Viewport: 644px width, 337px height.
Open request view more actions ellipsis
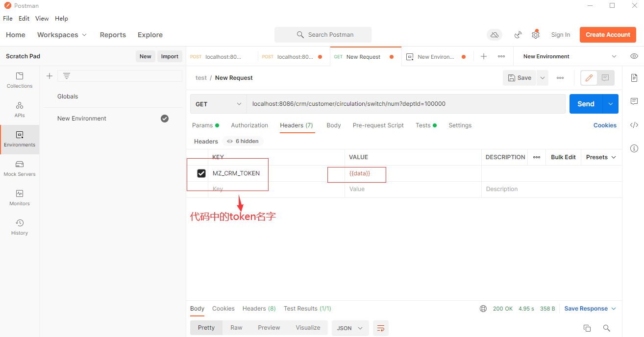pos(560,78)
